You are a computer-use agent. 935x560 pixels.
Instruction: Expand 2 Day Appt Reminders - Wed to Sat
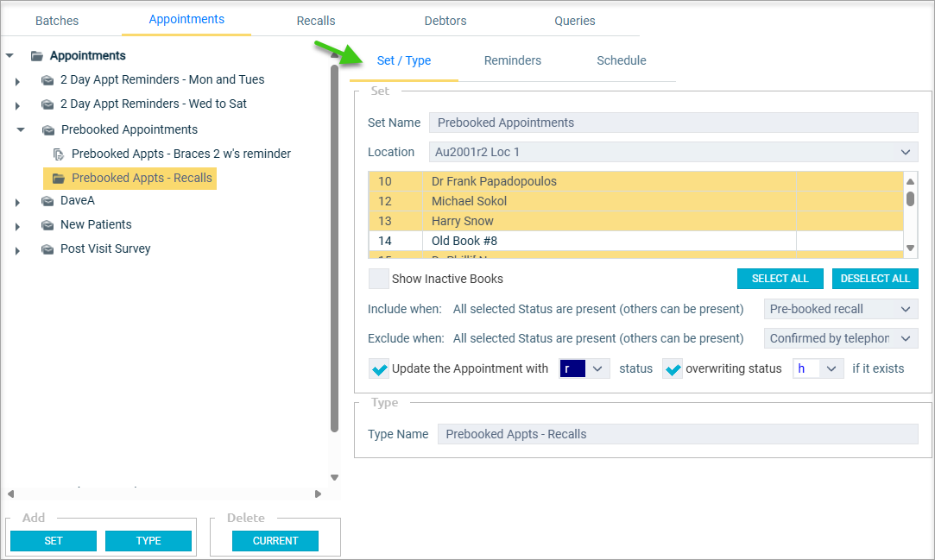click(17, 105)
